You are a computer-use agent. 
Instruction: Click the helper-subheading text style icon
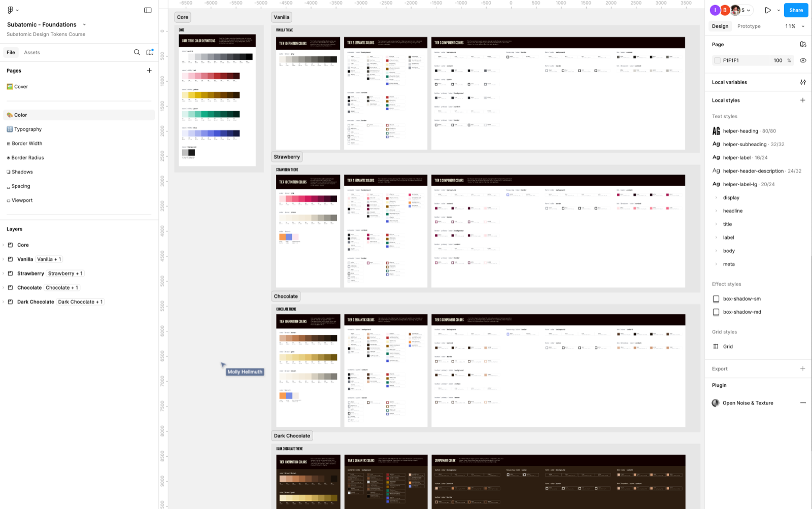pyautogui.click(x=716, y=144)
